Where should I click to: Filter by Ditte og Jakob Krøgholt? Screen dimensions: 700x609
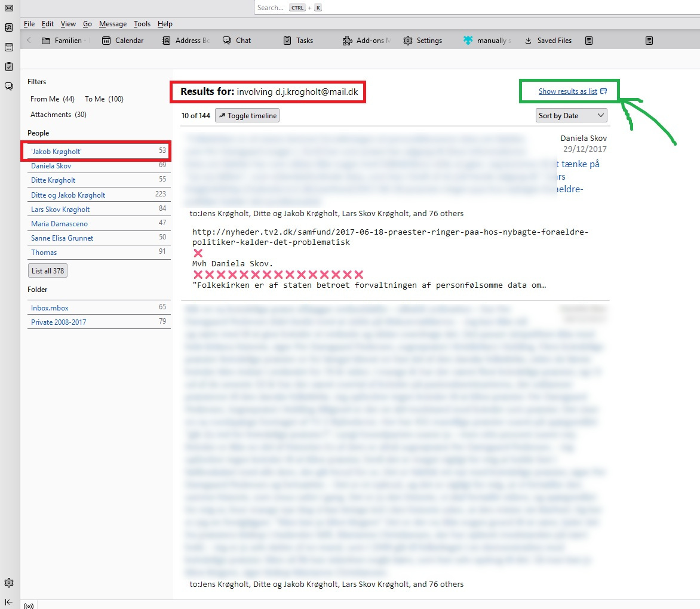pyautogui.click(x=99, y=195)
